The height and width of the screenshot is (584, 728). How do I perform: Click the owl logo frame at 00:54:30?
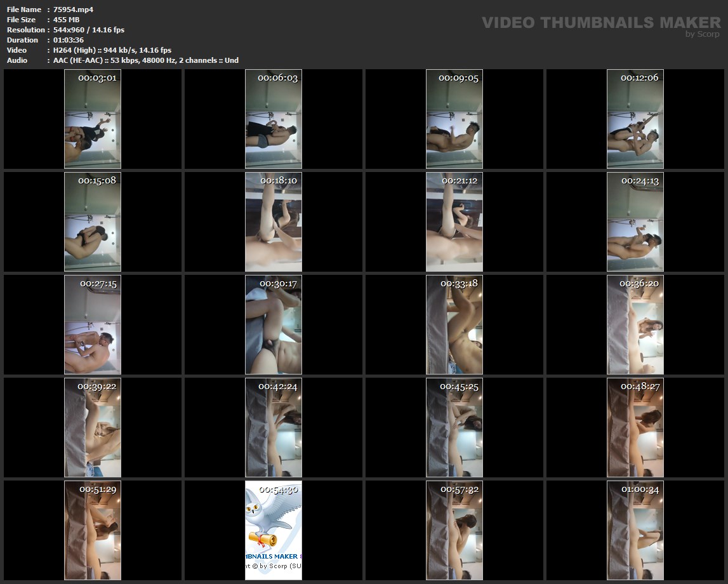[x=273, y=531]
